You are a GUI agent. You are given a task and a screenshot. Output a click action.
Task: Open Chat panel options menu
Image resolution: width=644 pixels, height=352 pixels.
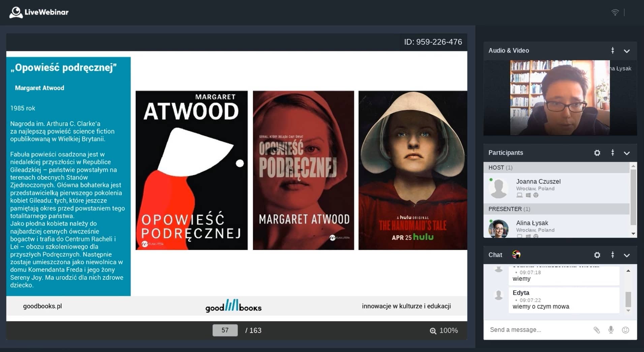click(613, 255)
